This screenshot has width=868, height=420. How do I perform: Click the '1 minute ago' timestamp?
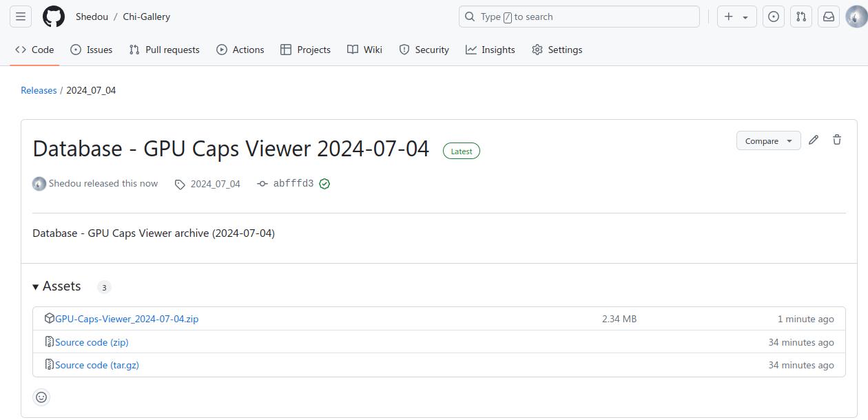pyautogui.click(x=806, y=319)
